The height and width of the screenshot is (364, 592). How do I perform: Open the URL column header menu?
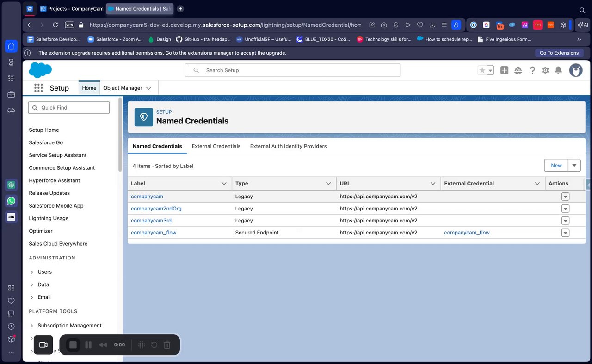pos(433,184)
